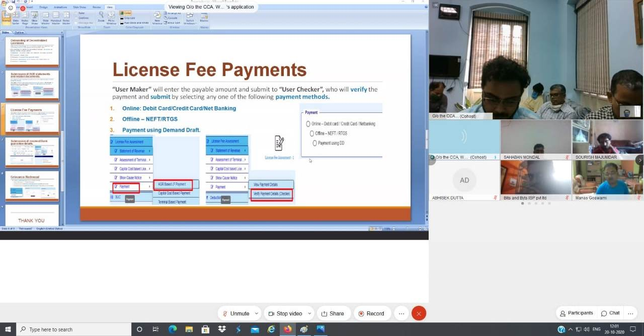
Task: Select Online Debit card payment radio
Action: point(308,123)
